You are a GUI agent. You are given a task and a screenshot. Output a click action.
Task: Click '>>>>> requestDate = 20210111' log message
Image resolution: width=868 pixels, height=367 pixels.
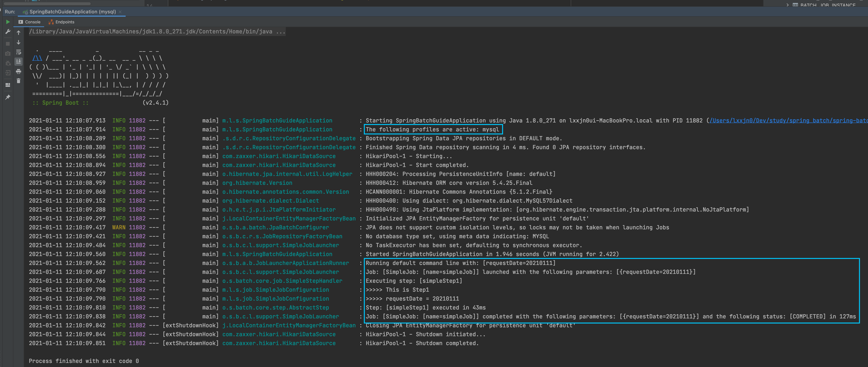click(x=413, y=299)
